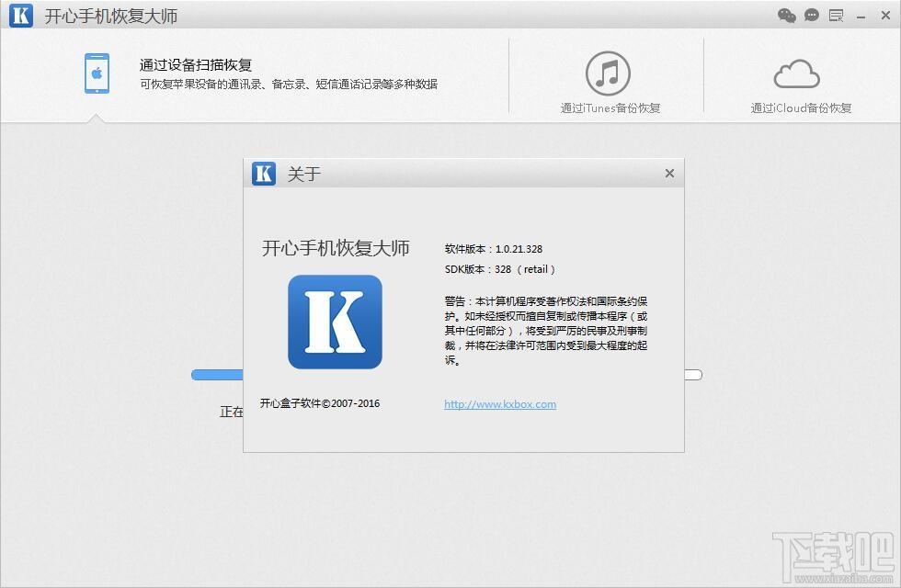
Task: Click the K logo in 关于 dialog title
Action: click(x=264, y=174)
